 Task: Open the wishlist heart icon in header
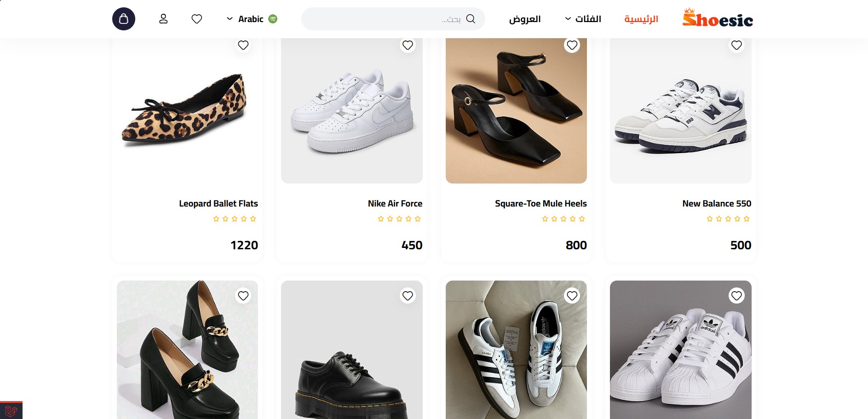197,19
